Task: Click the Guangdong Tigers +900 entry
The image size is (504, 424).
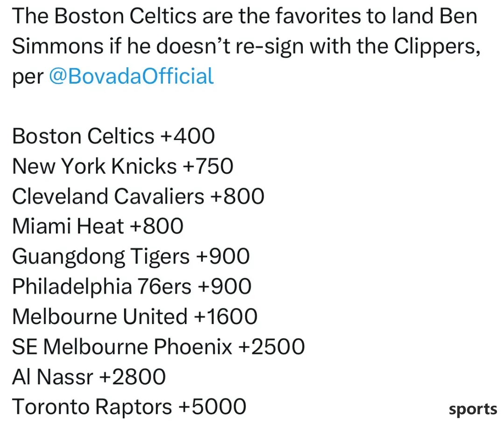Action: click(x=131, y=257)
